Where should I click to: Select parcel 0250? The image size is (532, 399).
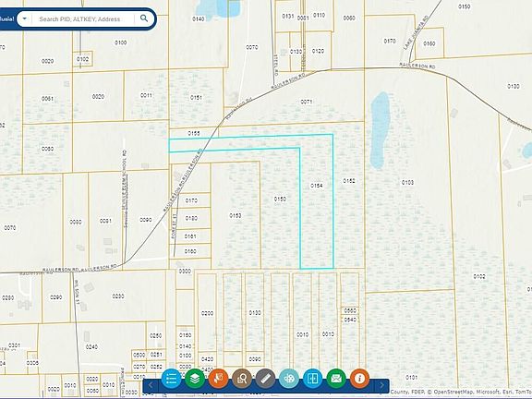[155, 335]
